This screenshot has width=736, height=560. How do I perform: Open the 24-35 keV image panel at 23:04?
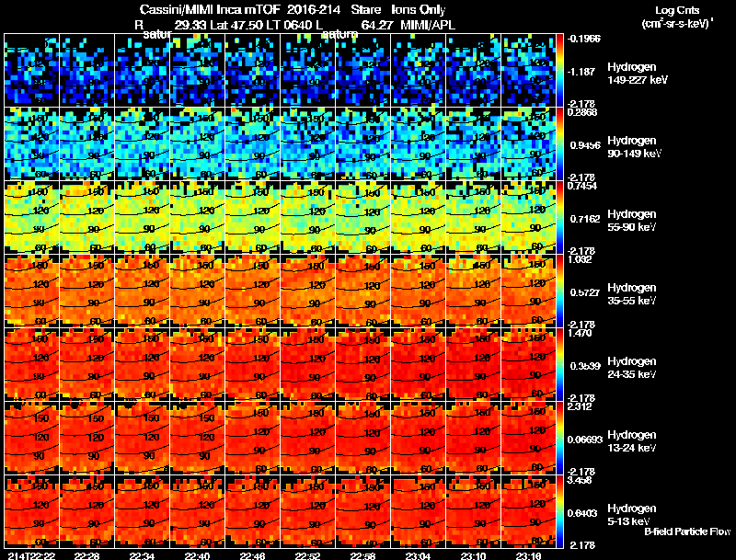click(x=419, y=365)
